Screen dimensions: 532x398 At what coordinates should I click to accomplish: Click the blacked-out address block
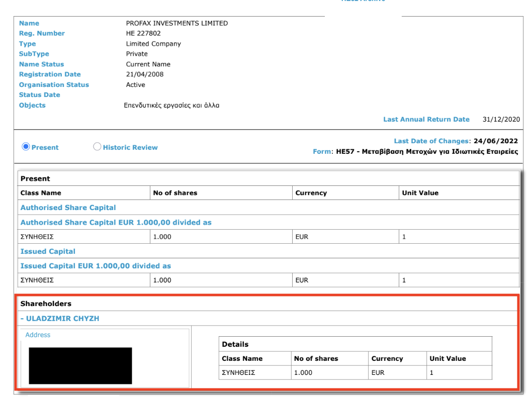tap(80, 365)
